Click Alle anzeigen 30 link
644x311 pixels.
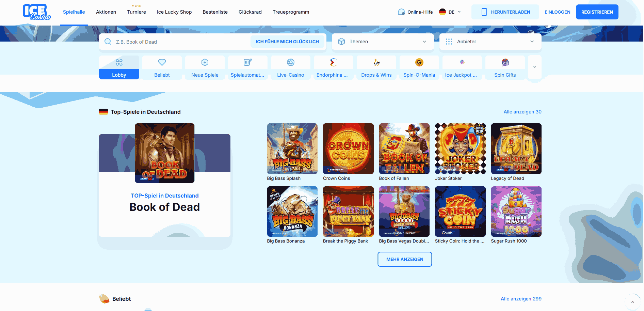click(x=522, y=112)
